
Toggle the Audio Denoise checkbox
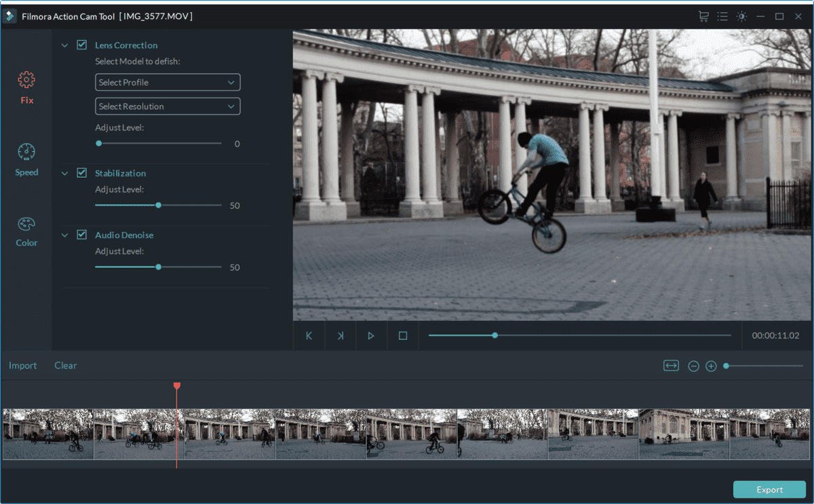(x=82, y=235)
